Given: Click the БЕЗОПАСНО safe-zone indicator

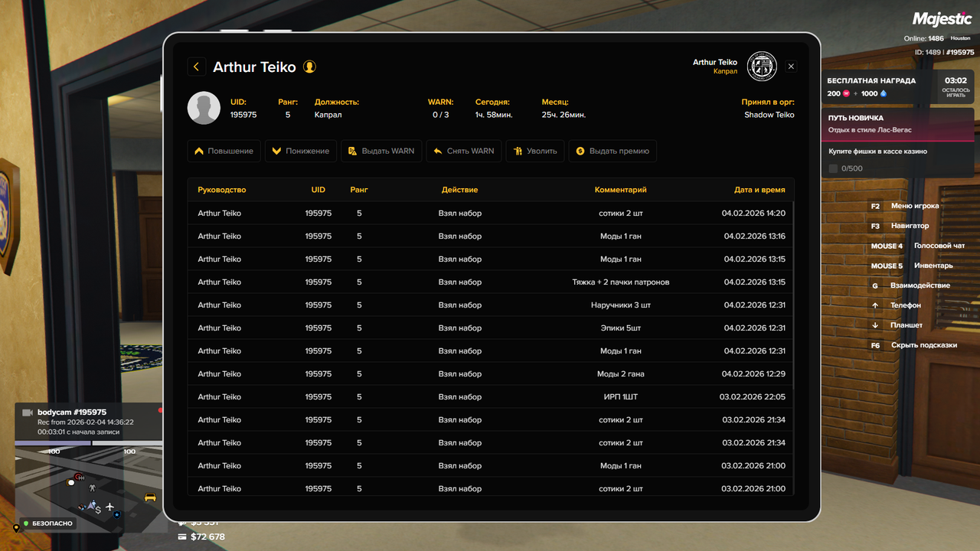Looking at the screenshot, I should point(48,523).
